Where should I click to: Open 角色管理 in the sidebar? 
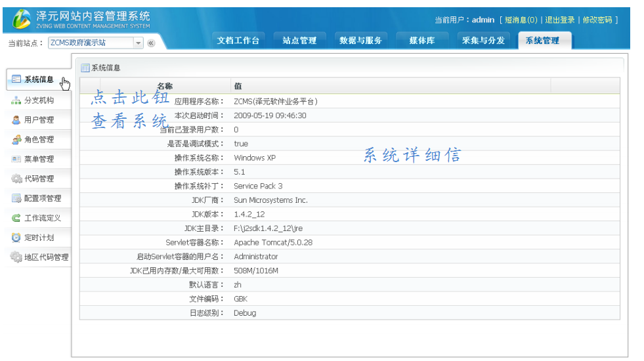tap(39, 140)
